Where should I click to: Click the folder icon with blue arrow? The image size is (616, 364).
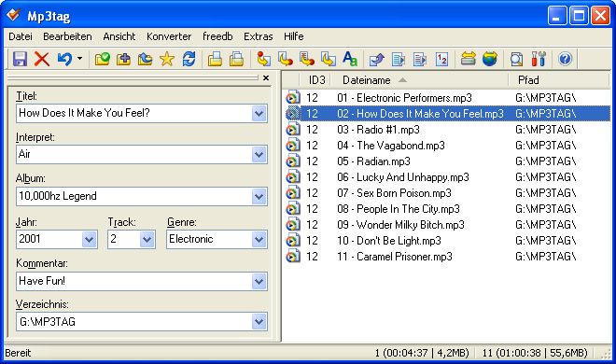click(146, 60)
